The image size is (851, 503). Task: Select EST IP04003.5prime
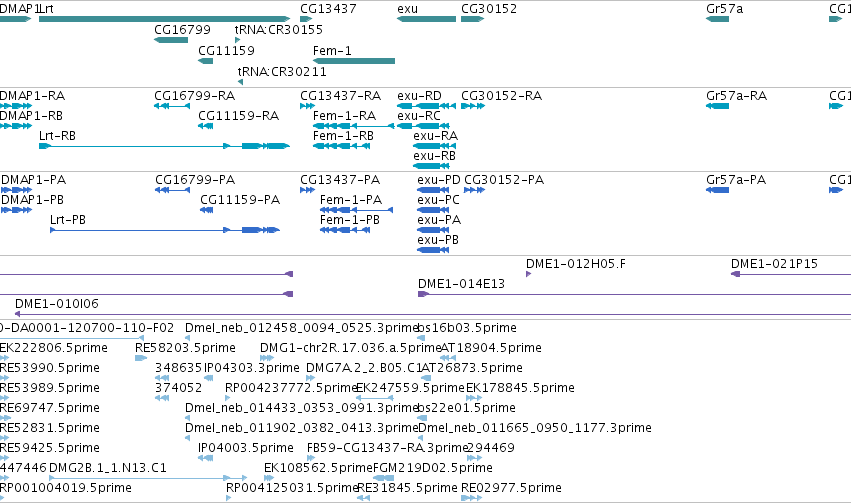(x=246, y=449)
